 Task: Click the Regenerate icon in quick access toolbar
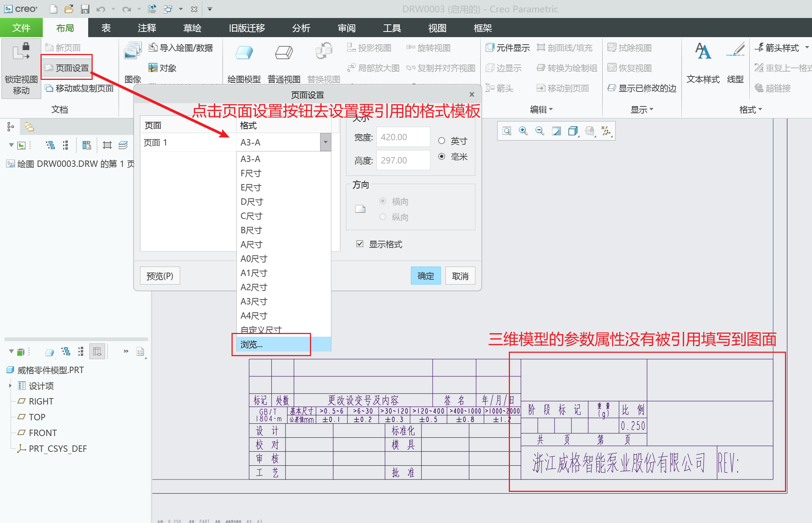click(152, 9)
